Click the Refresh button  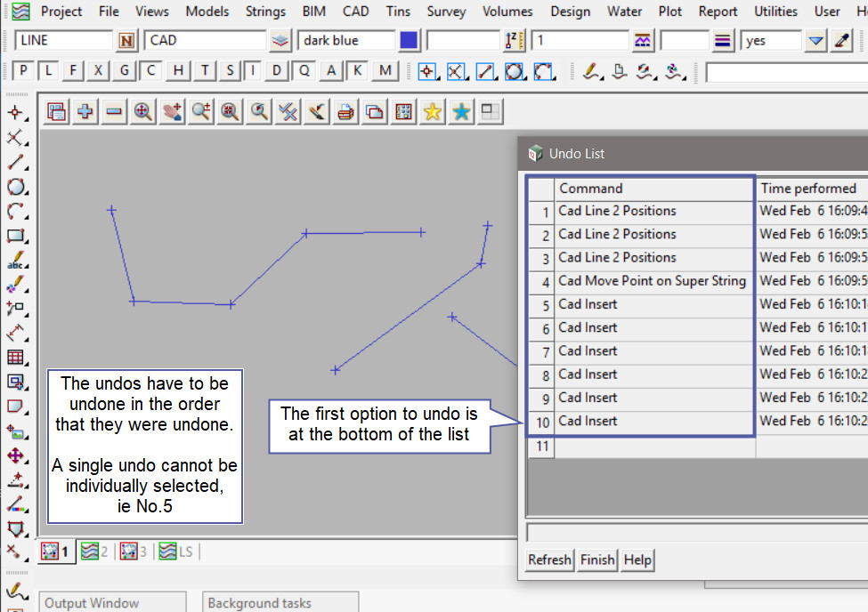549,560
